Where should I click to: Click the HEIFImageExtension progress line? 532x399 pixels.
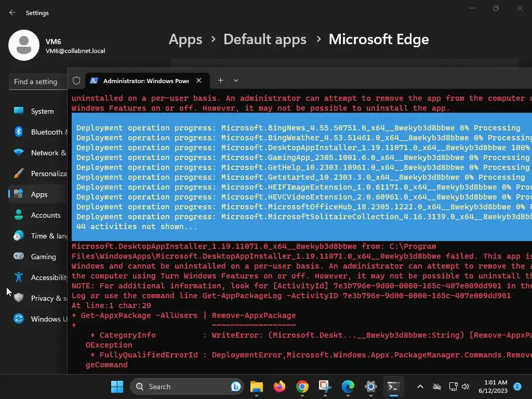pyautogui.click(x=303, y=187)
